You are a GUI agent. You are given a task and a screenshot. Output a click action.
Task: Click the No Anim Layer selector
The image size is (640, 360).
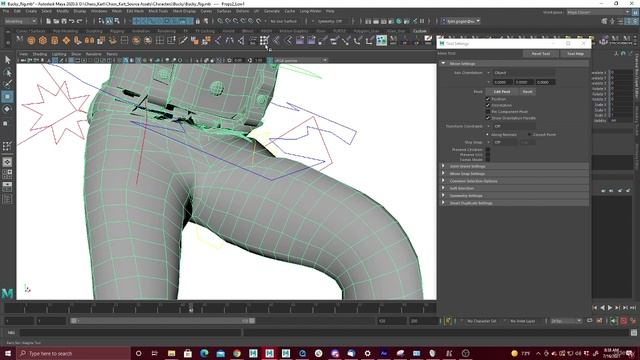pyautogui.click(x=523, y=321)
